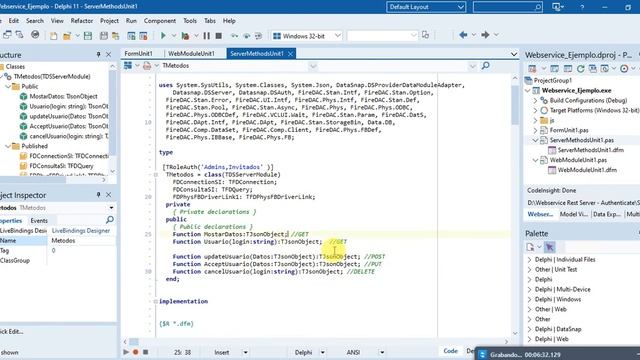Close the Structure panel
This screenshot has width=640, height=360.
pos(109,54)
